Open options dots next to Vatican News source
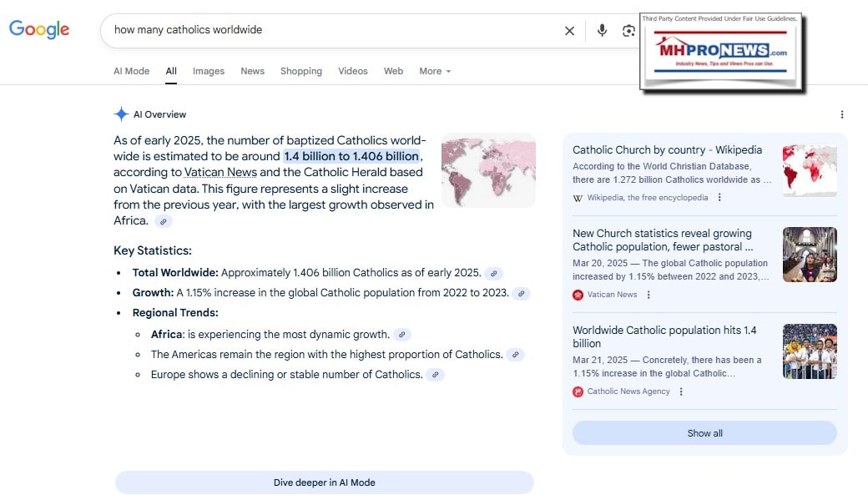This screenshot has height=500, width=868. [648, 295]
